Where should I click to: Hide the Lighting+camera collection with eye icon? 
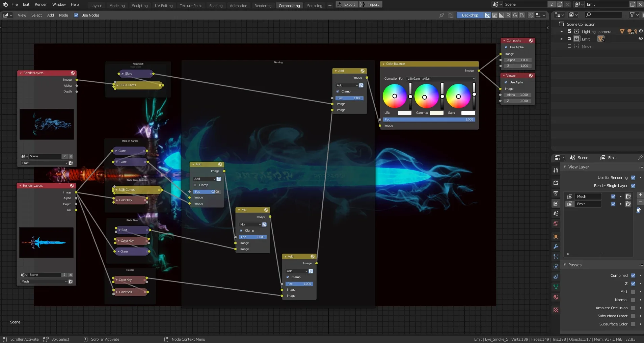pyautogui.click(x=640, y=31)
